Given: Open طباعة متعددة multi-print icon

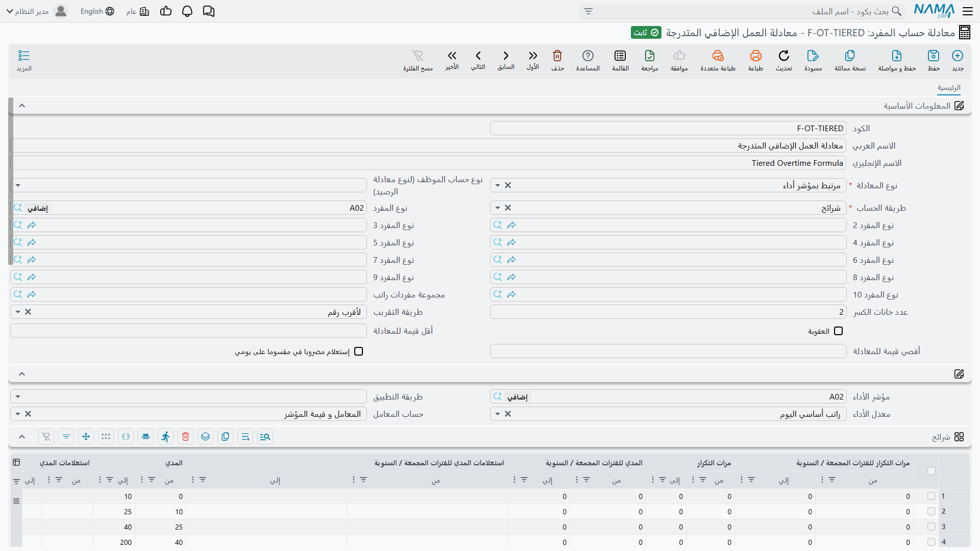Looking at the screenshot, I should point(718,56).
